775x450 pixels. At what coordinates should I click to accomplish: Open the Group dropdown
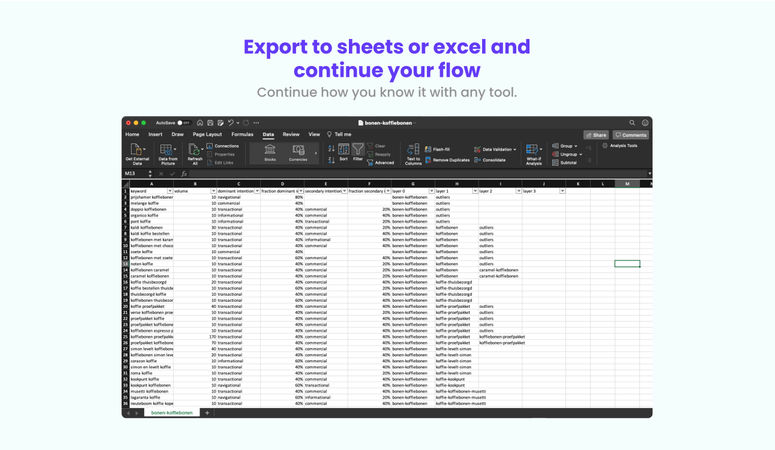pos(564,146)
